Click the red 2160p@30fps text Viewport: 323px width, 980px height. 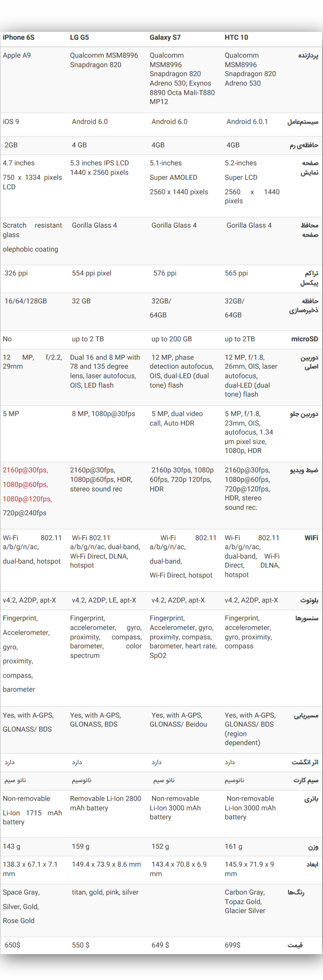25,470
